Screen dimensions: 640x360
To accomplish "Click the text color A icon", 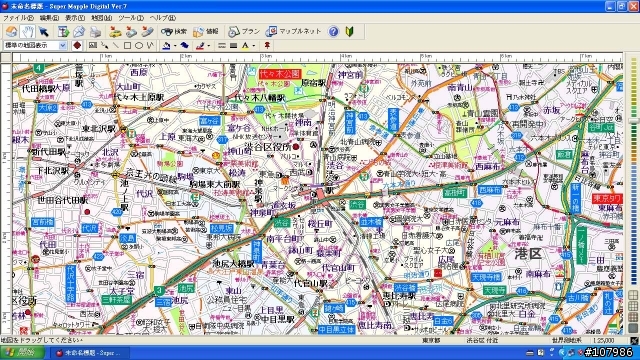I will [x=245, y=45].
